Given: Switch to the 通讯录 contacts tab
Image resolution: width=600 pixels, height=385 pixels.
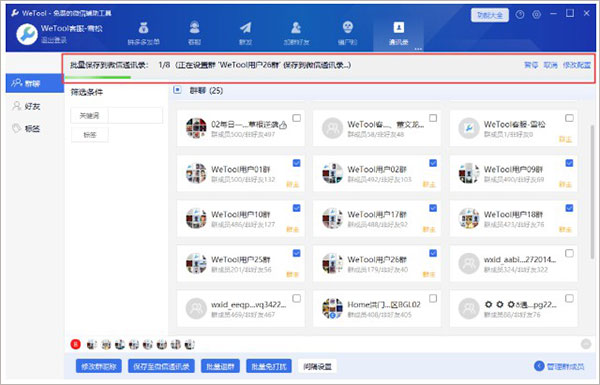Looking at the screenshot, I should tap(398, 33).
